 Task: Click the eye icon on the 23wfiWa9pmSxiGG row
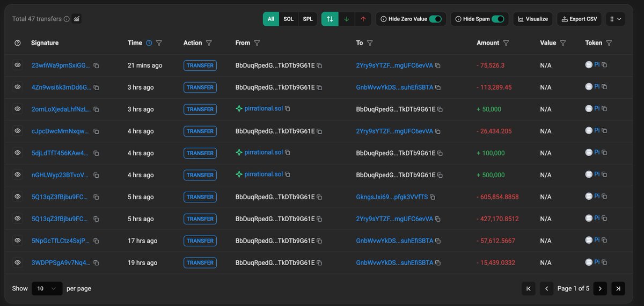18,65
